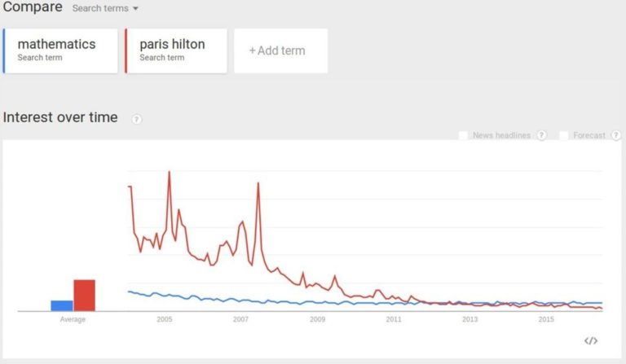This screenshot has width=626, height=364.
Task: Open help icon next to Forecast
Action: pos(615,135)
